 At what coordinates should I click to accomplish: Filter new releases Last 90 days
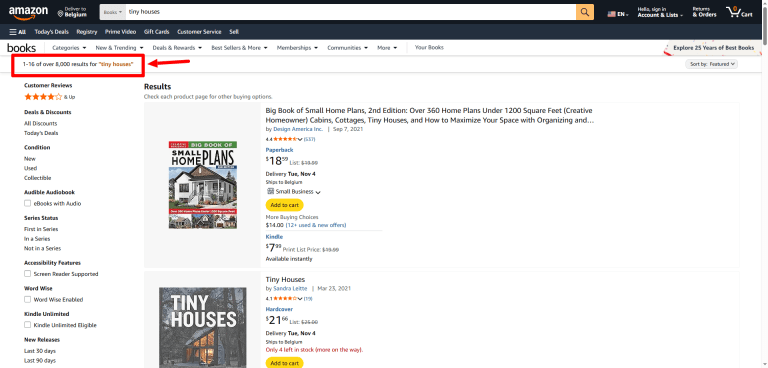[40, 361]
